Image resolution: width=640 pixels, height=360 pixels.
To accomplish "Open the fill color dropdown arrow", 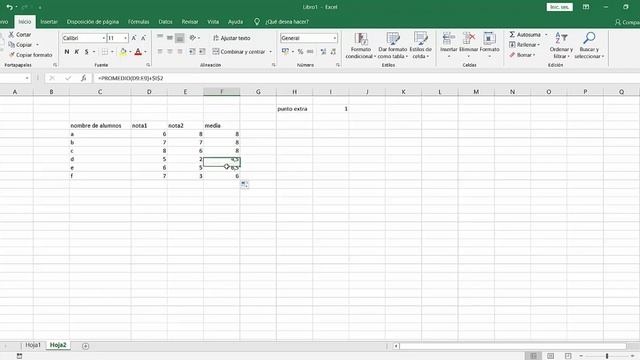I will 130,52.
